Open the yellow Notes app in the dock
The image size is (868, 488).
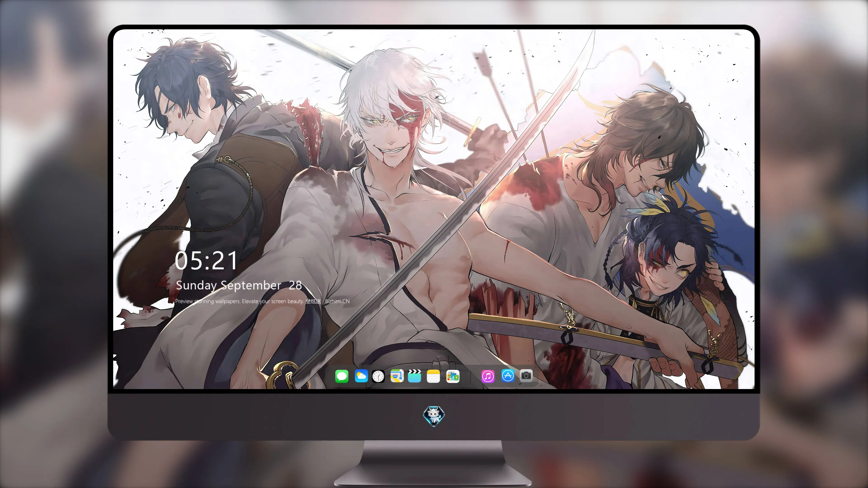click(x=433, y=376)
